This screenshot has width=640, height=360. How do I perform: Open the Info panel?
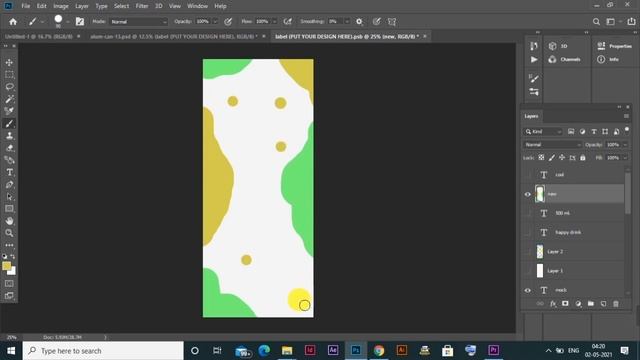tap(608, 59)
